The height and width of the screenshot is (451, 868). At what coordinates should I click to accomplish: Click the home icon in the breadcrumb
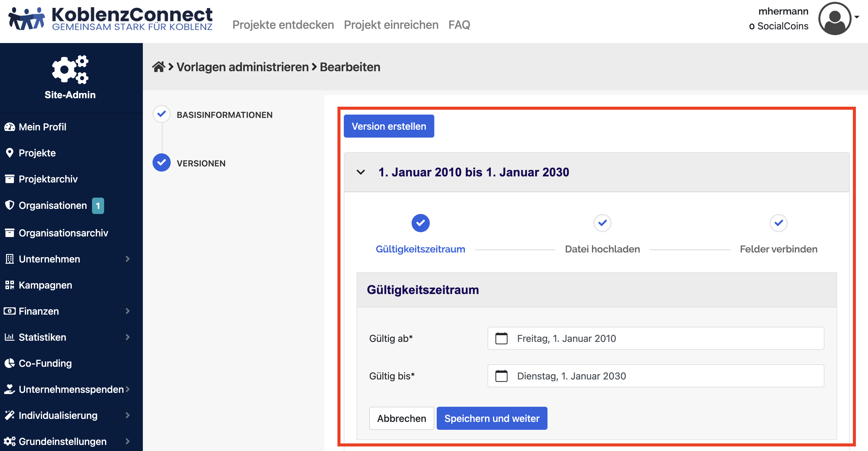pyautogui.click(x=159, y=66)
